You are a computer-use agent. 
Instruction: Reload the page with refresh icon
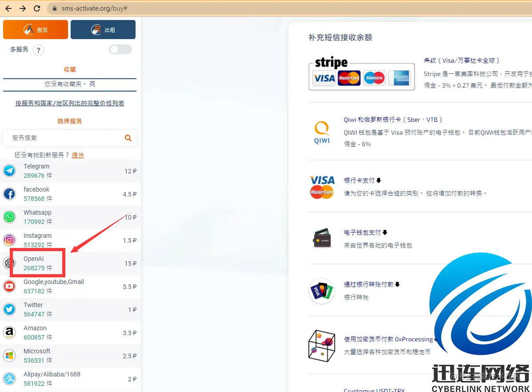pyautogui.click(x=37, y=8)
